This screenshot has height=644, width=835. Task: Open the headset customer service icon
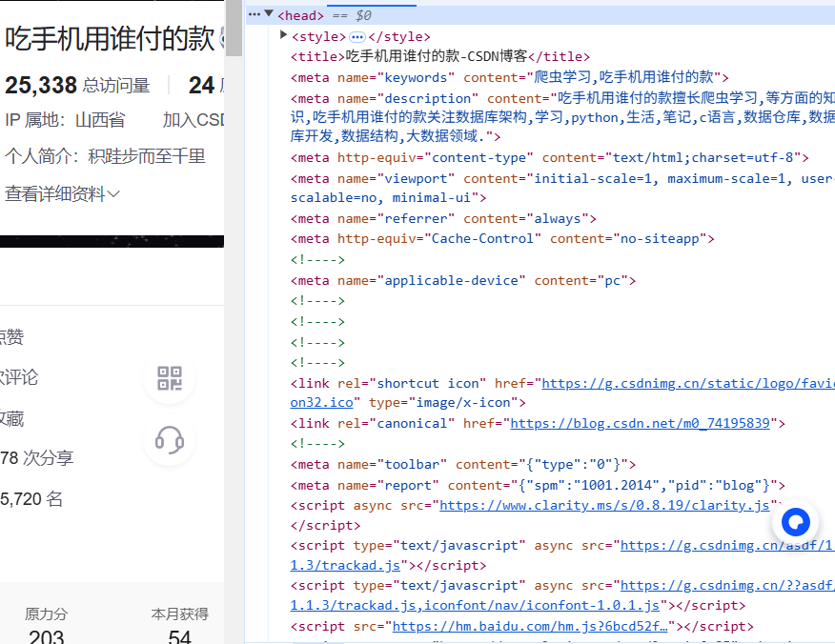(x=170, y=440)
